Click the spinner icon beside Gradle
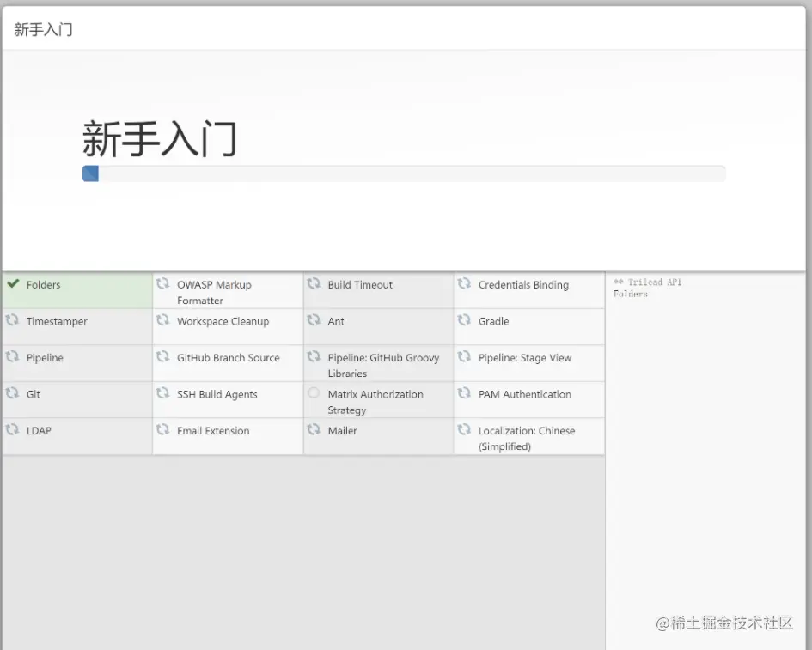Viewport: 812px width, 650px height. pos(464,319)
